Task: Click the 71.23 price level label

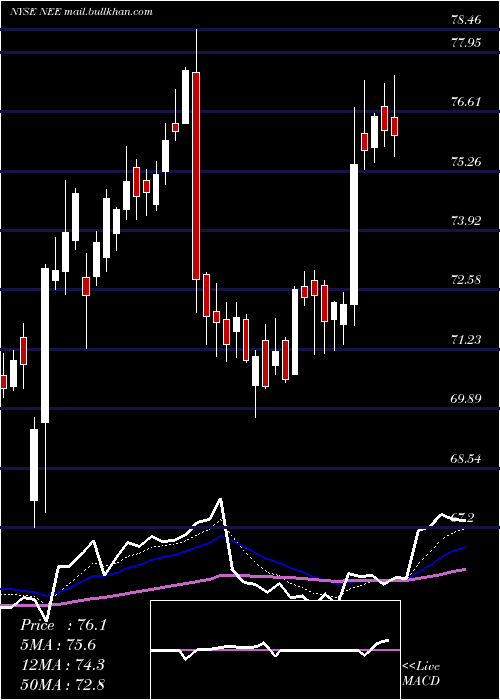Action: point(467,340)
